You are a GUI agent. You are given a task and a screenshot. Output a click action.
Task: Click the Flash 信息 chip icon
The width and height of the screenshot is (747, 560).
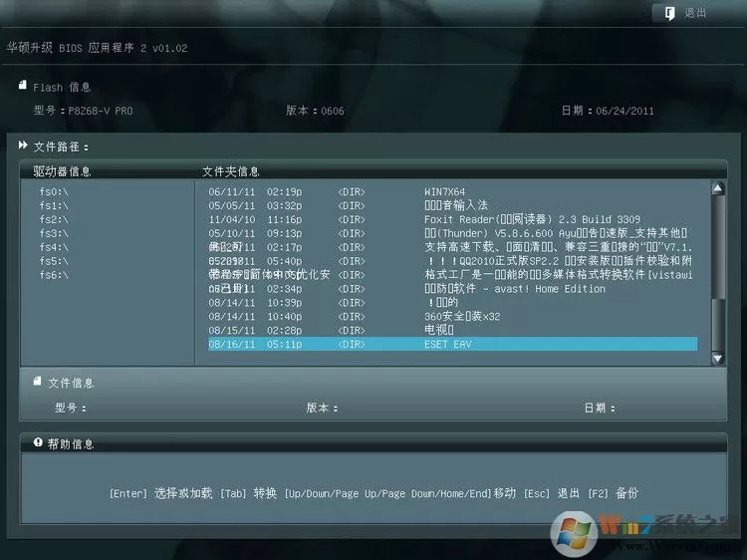[x=22, y=86]
